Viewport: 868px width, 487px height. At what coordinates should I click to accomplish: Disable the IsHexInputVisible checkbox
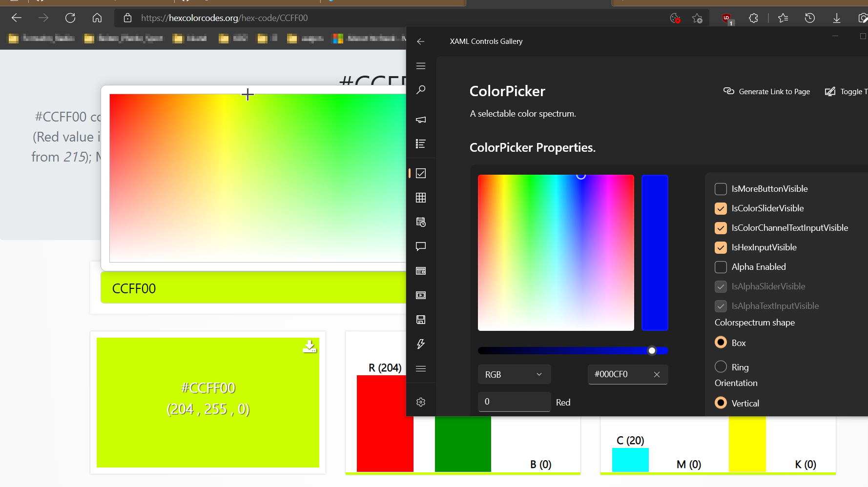(x=721, y=247)
